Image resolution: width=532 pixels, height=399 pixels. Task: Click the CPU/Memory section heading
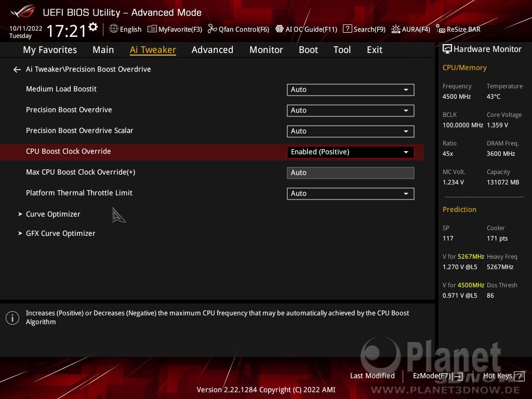(464, 68)
